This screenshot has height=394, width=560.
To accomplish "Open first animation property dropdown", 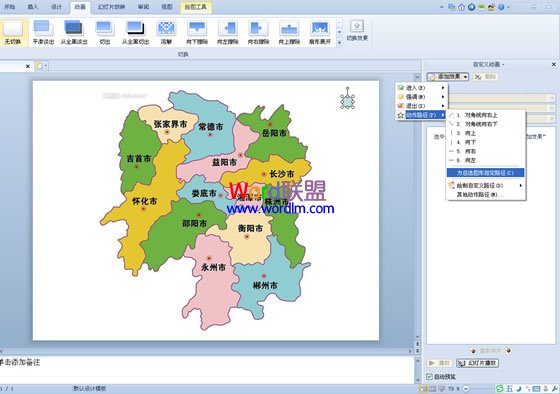I will pos(552,98).
